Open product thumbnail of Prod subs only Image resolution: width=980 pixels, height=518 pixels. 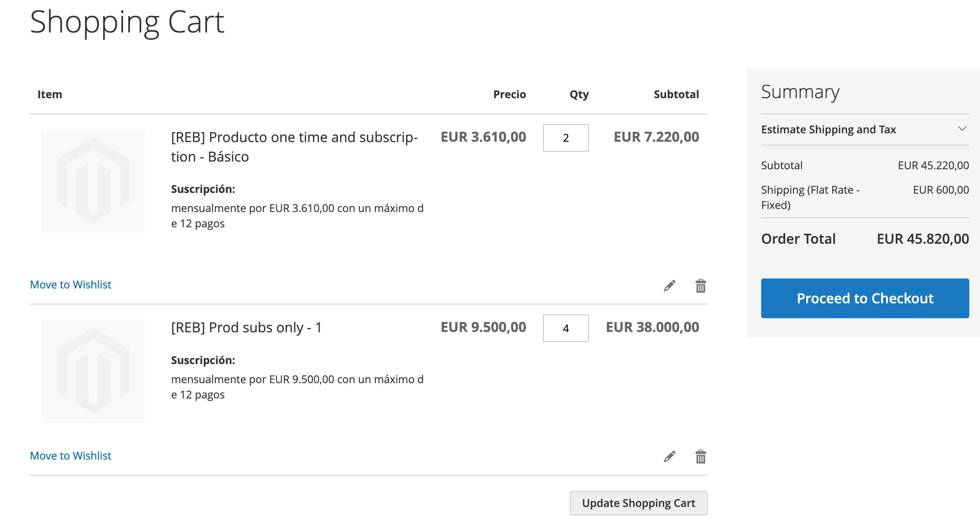point(93,371)
